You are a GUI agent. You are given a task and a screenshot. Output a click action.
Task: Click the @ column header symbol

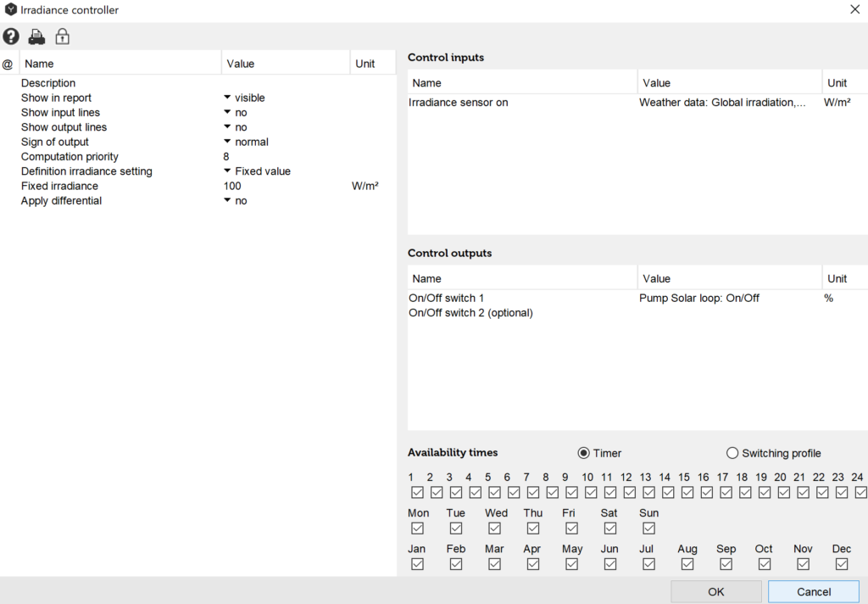8,64
